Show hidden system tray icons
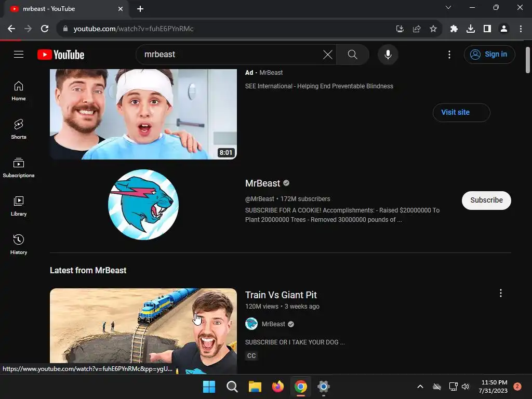 420,387
